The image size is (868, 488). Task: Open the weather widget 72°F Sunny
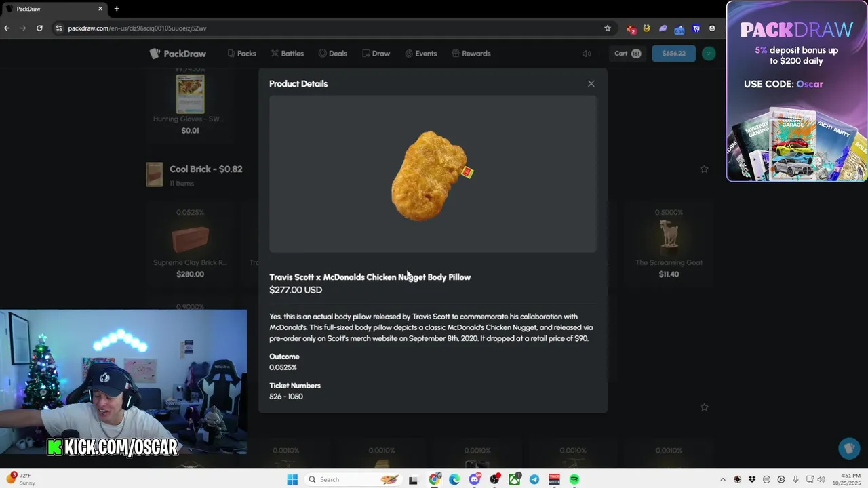point(20,479)
